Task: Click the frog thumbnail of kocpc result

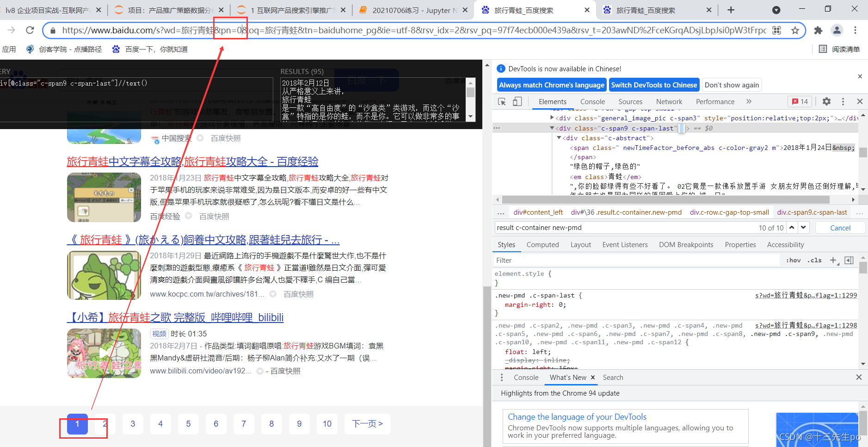Action: point(104,275)
